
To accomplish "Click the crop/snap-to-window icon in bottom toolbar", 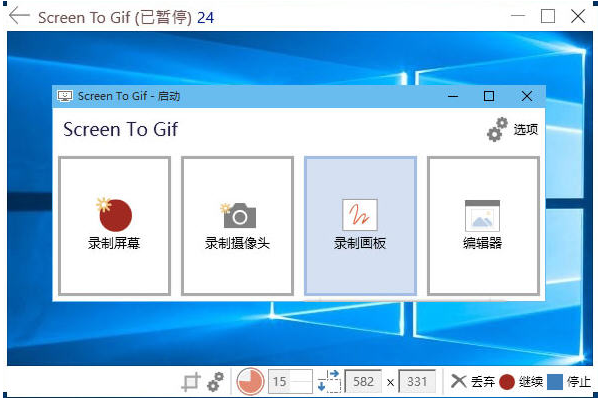I will click(191, 382).
